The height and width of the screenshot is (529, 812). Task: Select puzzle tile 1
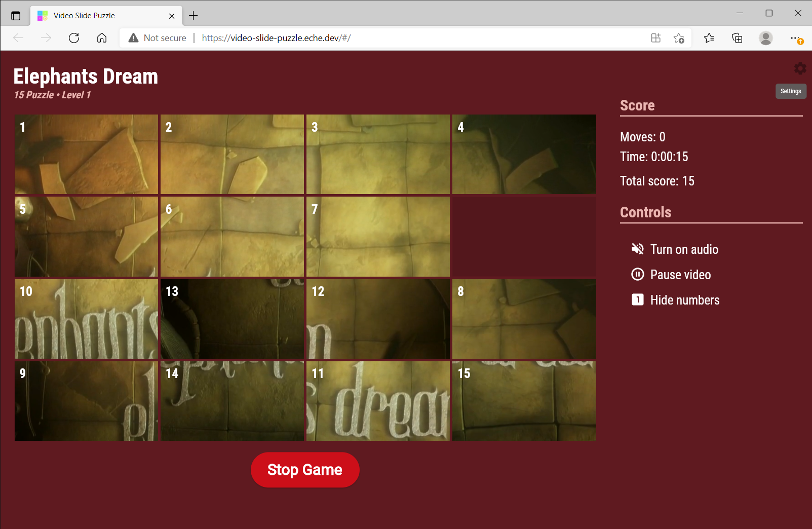coord(86,154)
